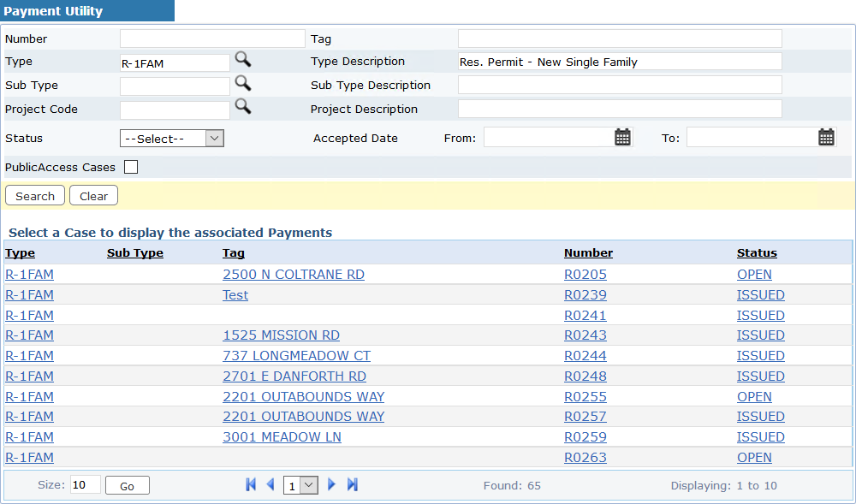The width and height of the screenshot is (856, 504).
Task: Click the magnifier icon beside Type field
Action: pyautogui.click(x=243, y=60)
